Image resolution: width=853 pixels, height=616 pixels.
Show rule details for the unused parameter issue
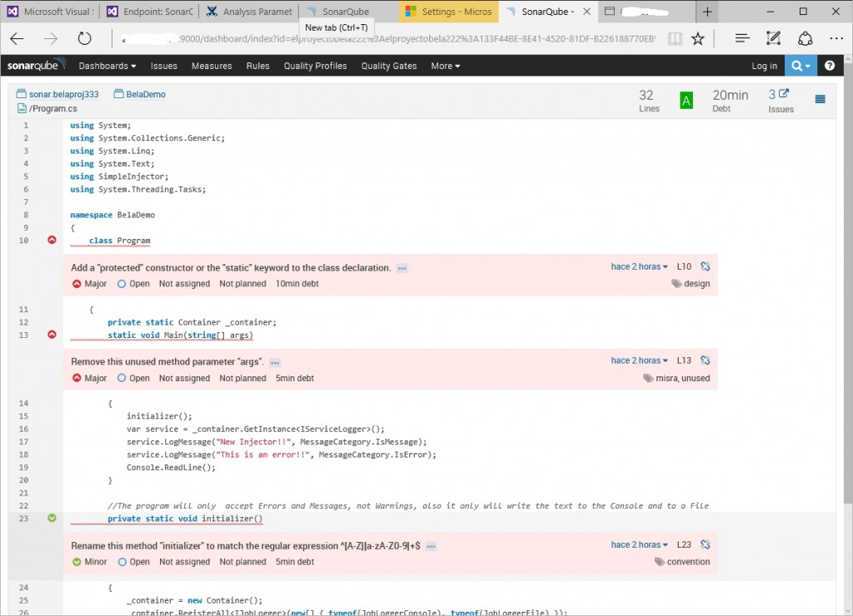point(275,363)
